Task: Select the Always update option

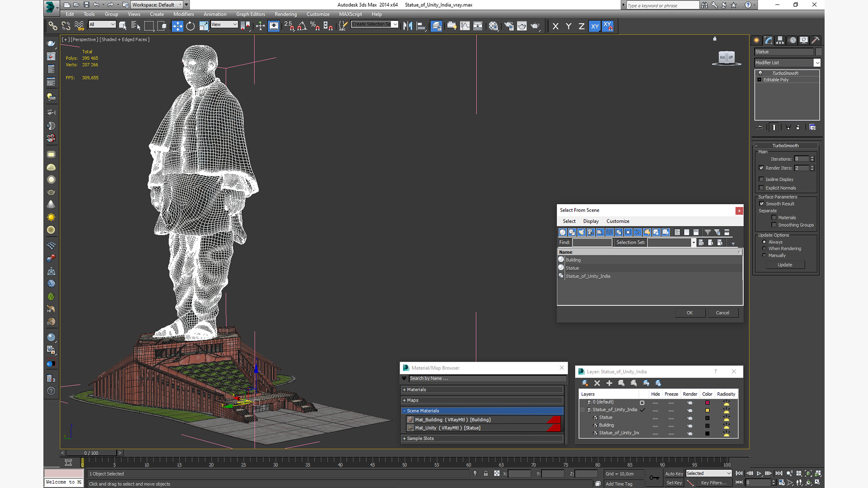Action: click(764, 242)
